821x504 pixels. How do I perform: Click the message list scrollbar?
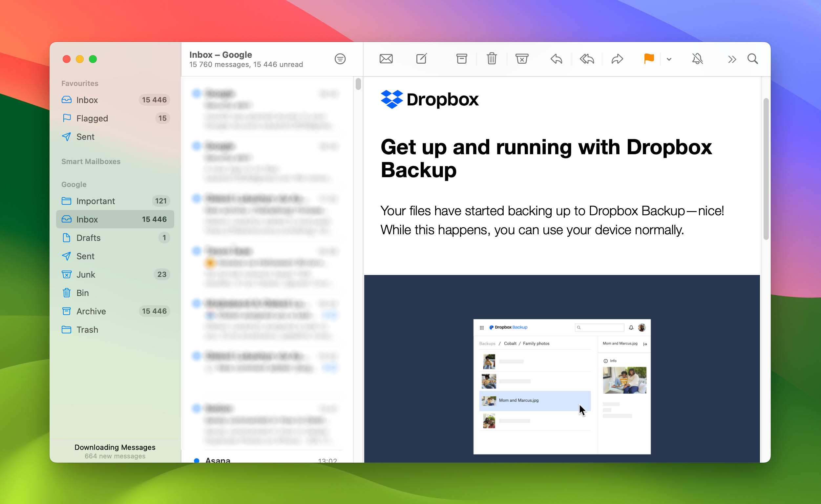pyautogui.click(x=358, y=84)
